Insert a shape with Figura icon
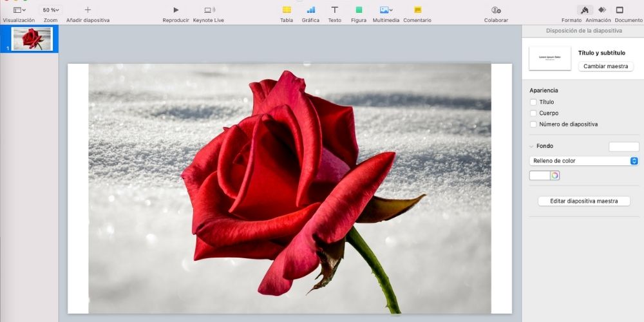Viewport: 644px width, 322px height. coord(359,10)
